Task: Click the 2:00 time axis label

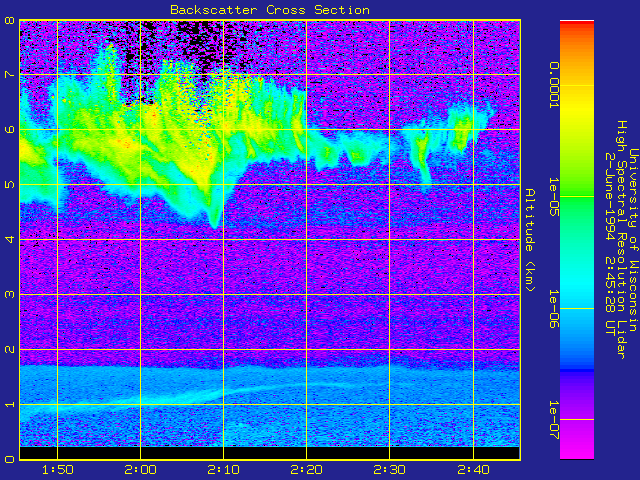Action: [140, 470]
